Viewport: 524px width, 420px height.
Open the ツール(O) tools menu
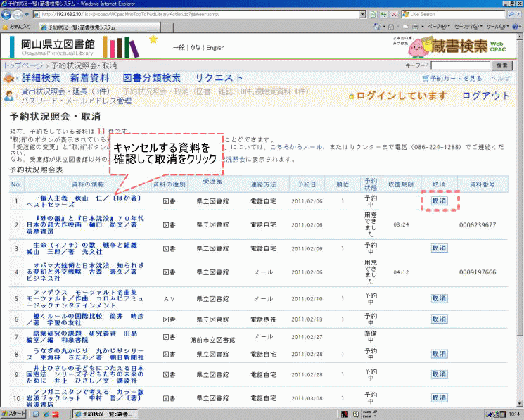497,27
